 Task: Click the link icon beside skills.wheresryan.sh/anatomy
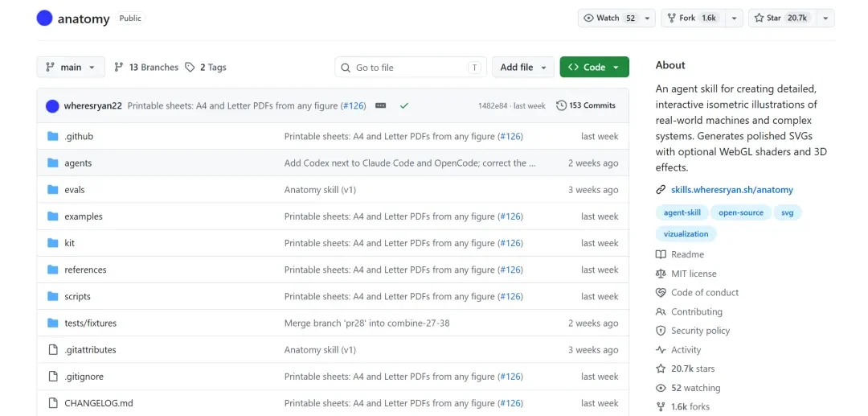pos(661,189)
